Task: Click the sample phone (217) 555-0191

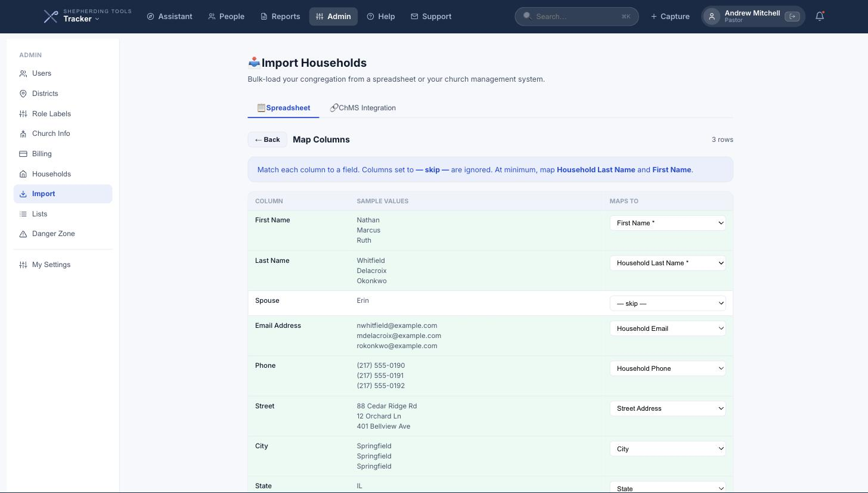Action: [x=380, y=376]
